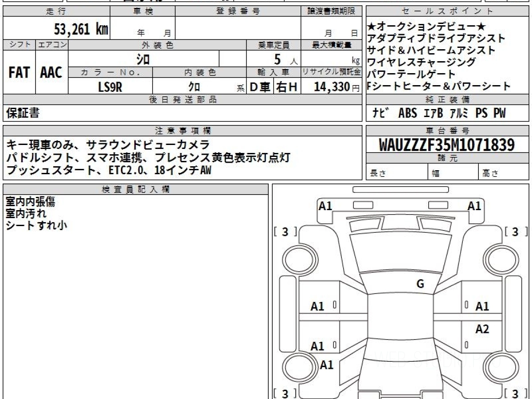Click the 右H steering position cell
Screen dimensions: 532x399
point(287,87)
